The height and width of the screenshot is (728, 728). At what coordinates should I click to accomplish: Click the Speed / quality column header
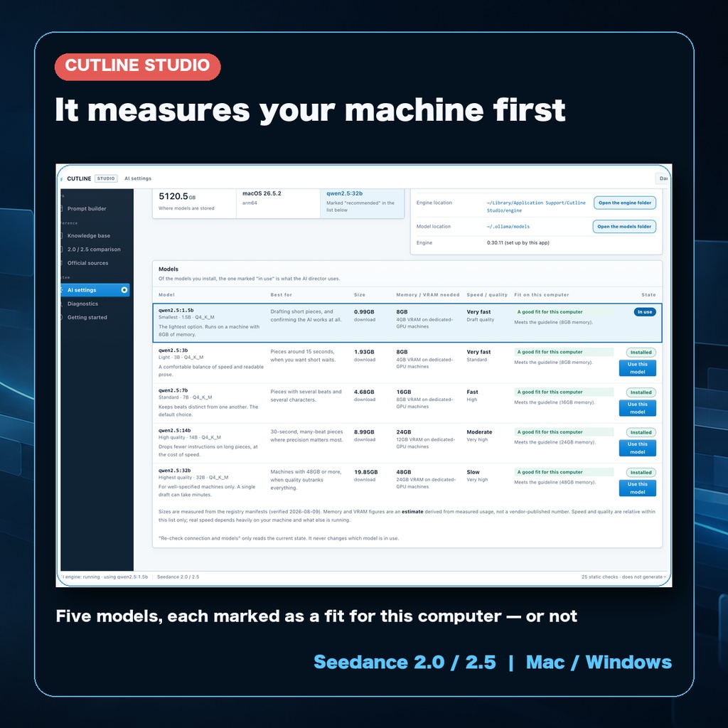(x=487, y=295)
